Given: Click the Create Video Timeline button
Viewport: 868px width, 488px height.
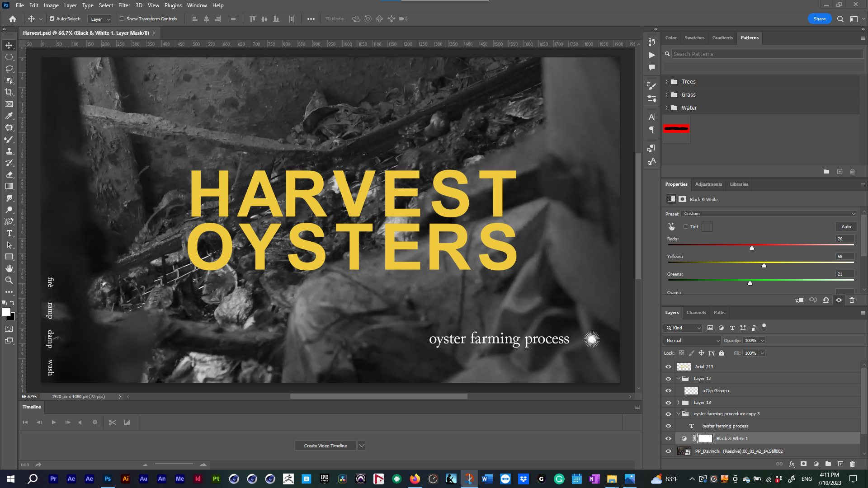Looking at the screenshot, I should coord(325,446).
